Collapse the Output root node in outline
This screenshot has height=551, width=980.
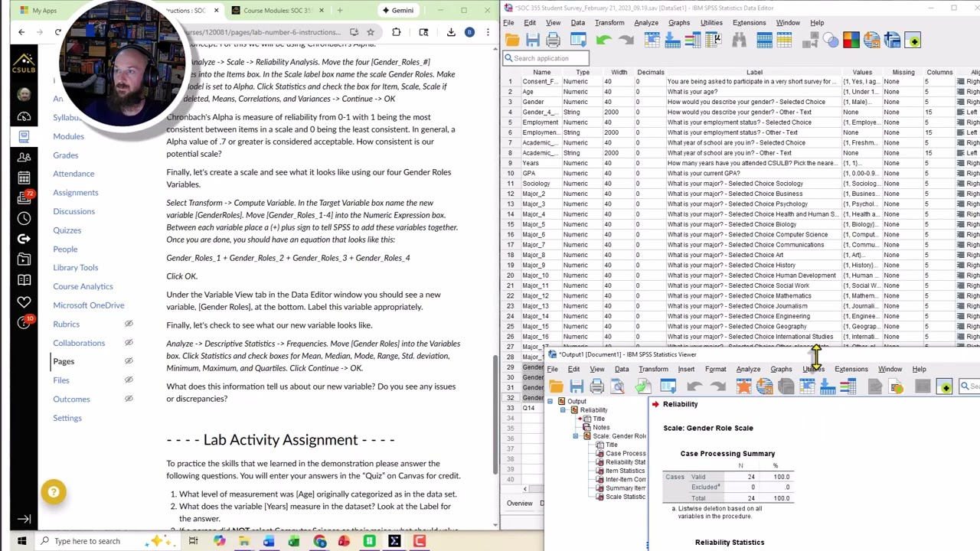pos(550,401)
